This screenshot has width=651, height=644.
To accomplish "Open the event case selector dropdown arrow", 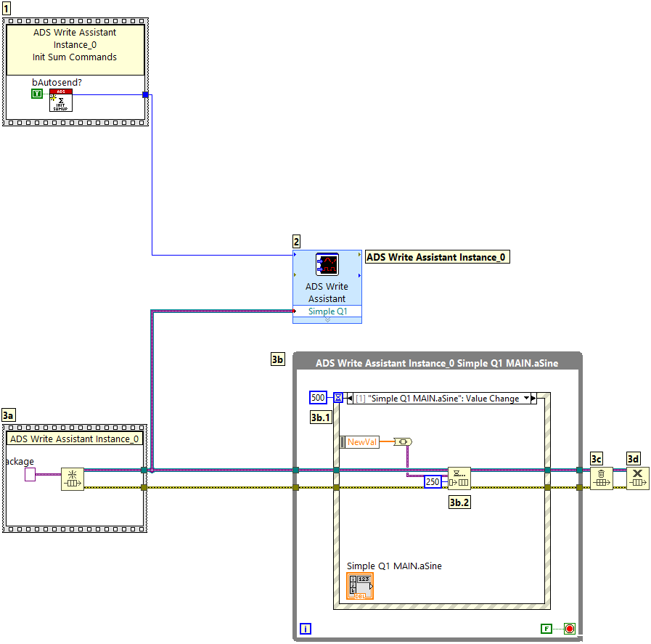I will point(526,398).
